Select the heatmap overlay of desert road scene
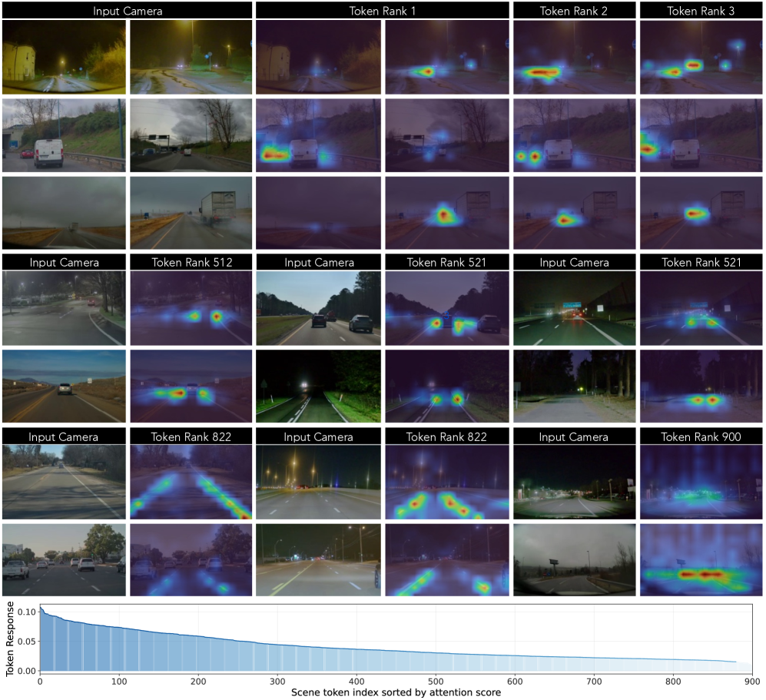The width and height of the screenshot is (766, 700). pyautogui.click(x=191, y=386)
